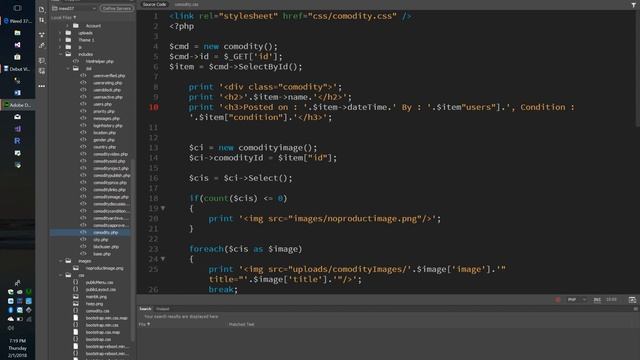Click the code editor vertical scrollbar
This screenshot has width=640, height=360.
point(638,69)
